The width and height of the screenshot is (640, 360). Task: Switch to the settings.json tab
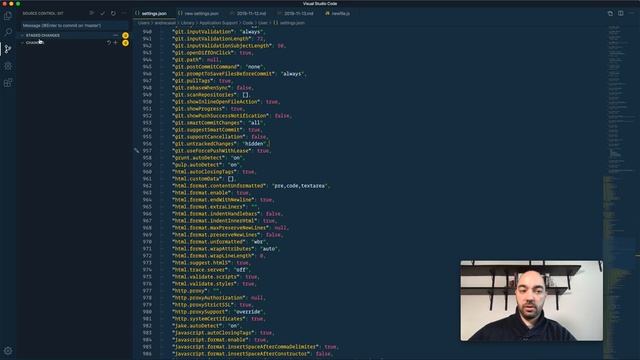click(154, 13)
